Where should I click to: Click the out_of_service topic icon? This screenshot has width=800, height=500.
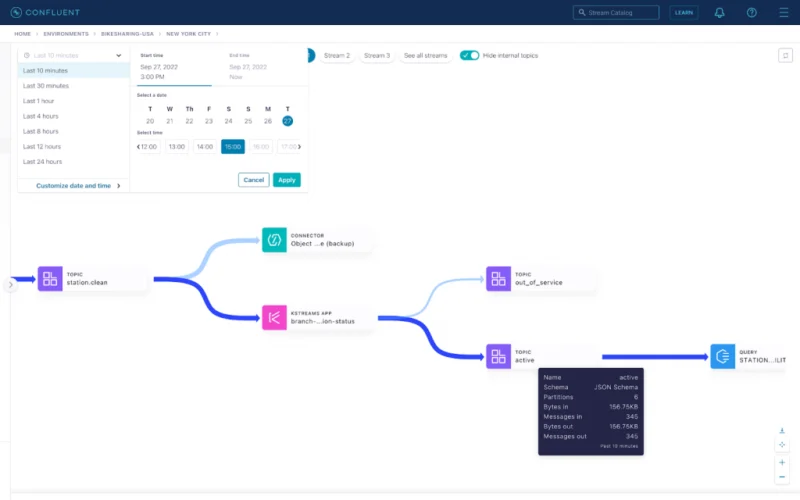pyautogui.click(x=498, y=279)
